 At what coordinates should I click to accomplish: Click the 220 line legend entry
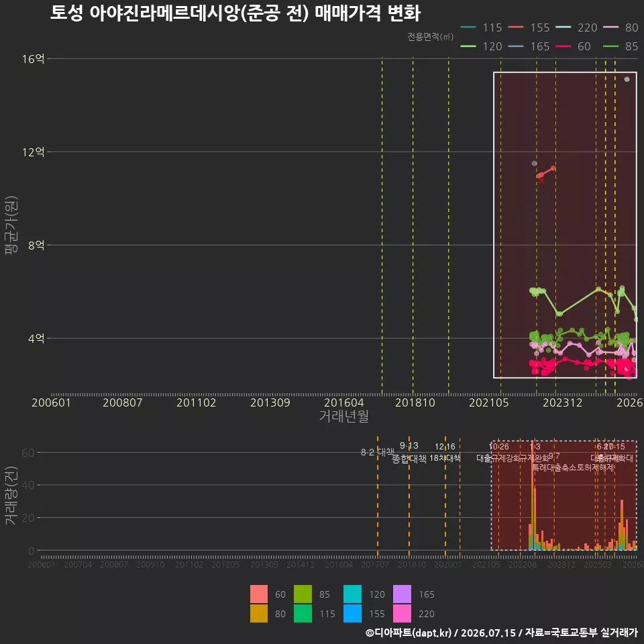[577, 28]
